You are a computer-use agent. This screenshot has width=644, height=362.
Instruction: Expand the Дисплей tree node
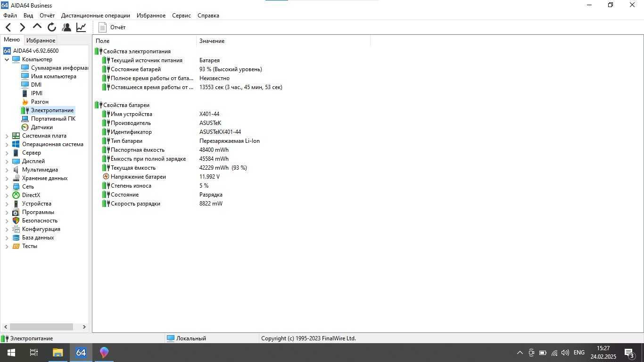(7, 161)
